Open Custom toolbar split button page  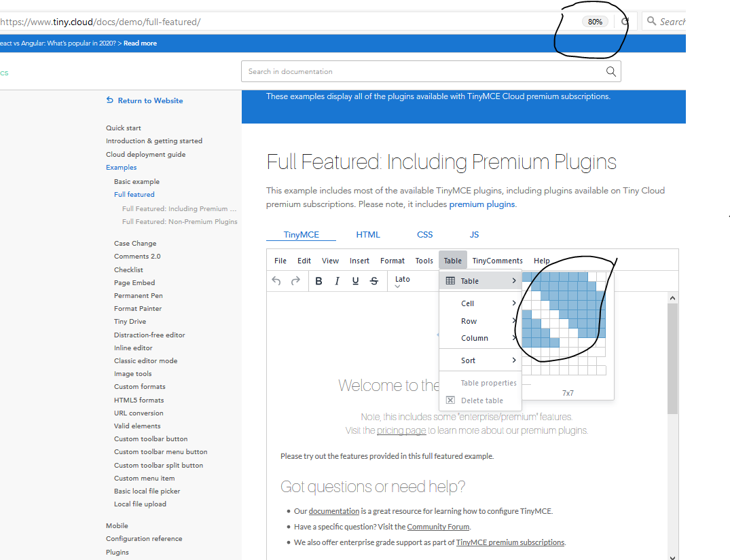[158, 466]
